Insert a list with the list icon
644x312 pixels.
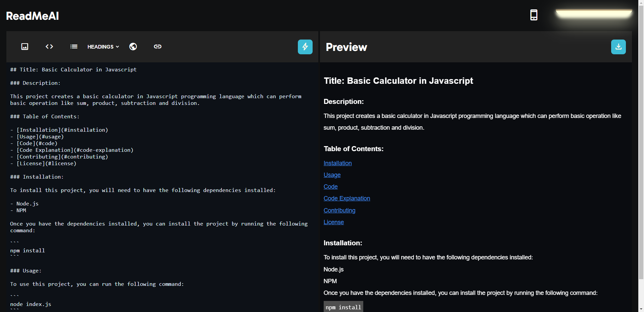coord(74,47)
